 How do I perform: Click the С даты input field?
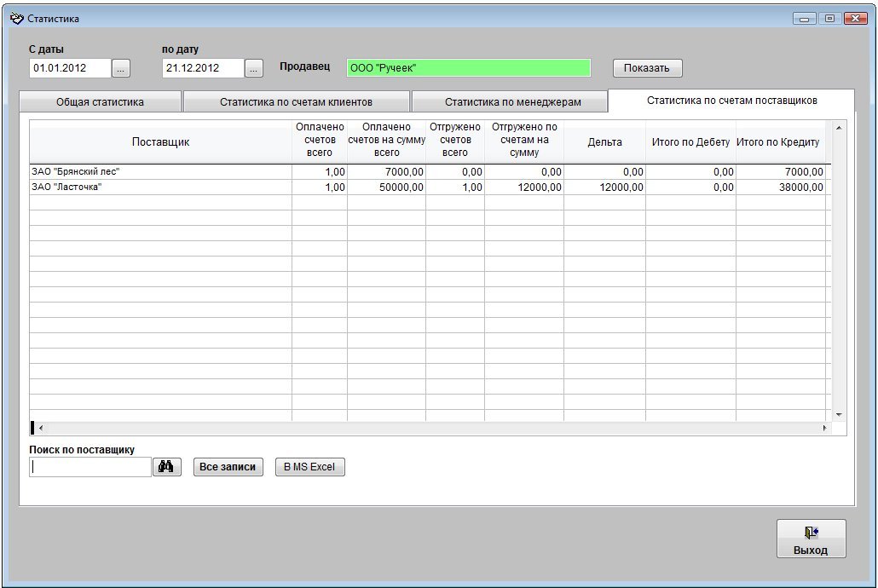70,68
